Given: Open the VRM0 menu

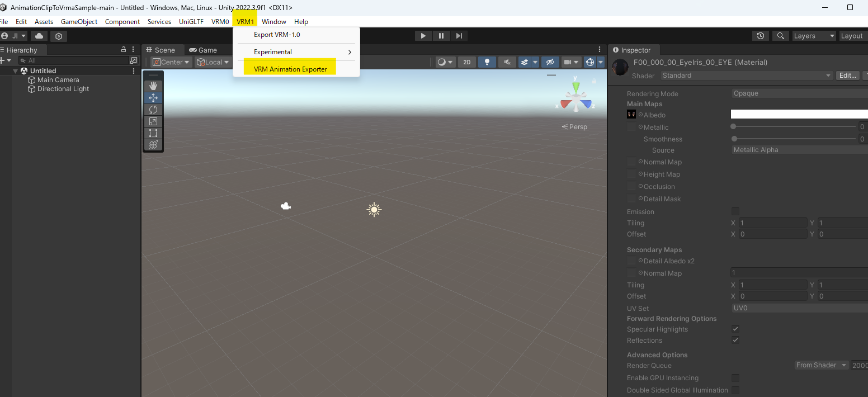Looking at the screenshot, I should click(220, 22).
